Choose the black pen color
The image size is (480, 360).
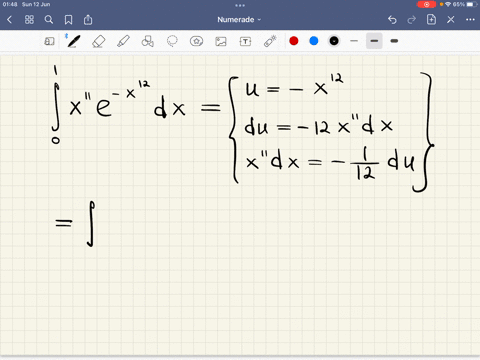[x=334, y=41]
